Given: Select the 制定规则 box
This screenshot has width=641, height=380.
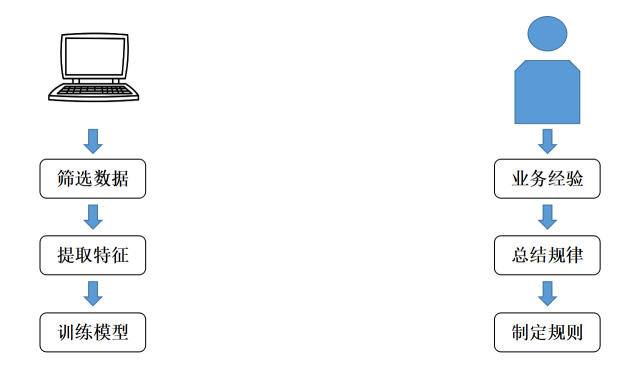Looking at the screenshot, I should coord(547,332).
